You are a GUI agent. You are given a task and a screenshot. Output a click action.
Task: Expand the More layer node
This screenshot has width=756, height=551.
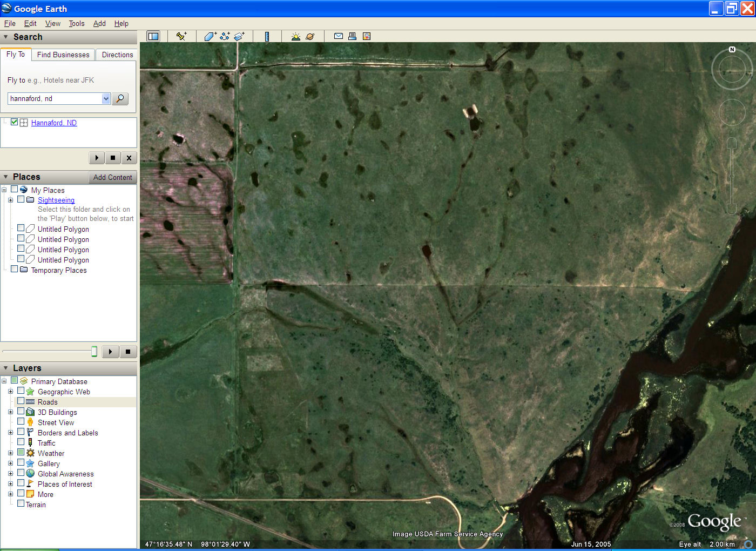[10, 494]
